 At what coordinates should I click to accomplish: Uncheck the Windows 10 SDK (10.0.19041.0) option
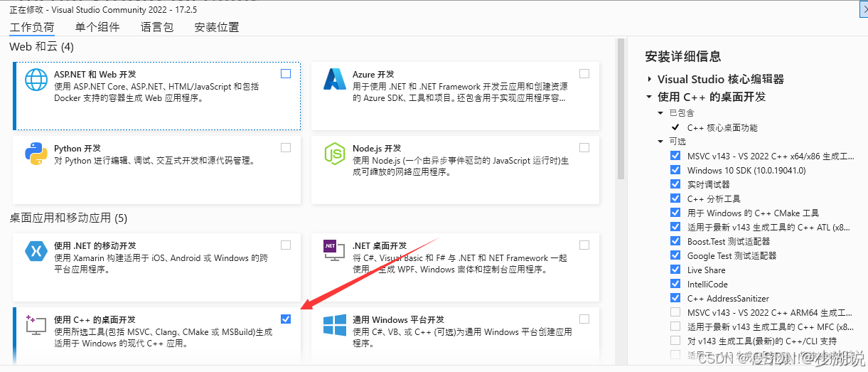[675, 170]
